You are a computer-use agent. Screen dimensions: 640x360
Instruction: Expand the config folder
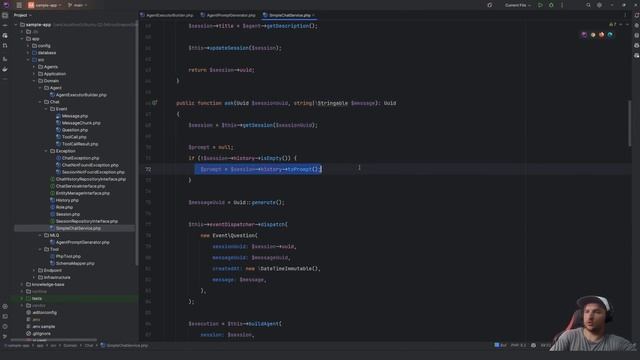(28, 46)
